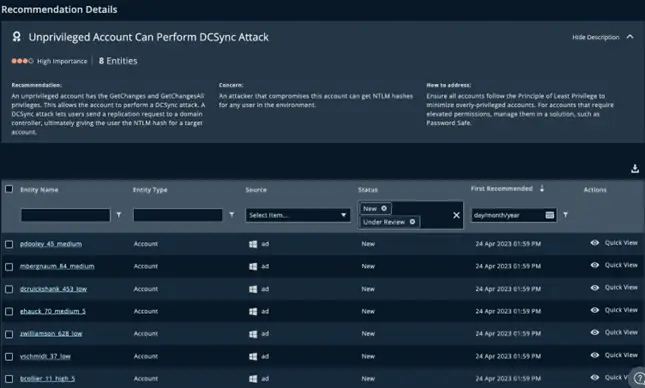Sort by the Entity Name column header
Viewport: 645px width, 388px height.
tap(39, 190)
